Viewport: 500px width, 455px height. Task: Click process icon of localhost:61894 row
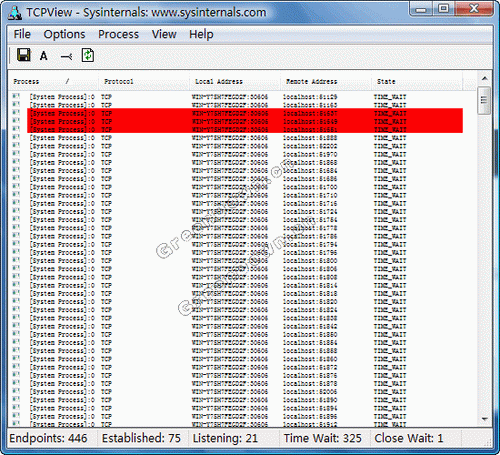[x=16, y=408]
